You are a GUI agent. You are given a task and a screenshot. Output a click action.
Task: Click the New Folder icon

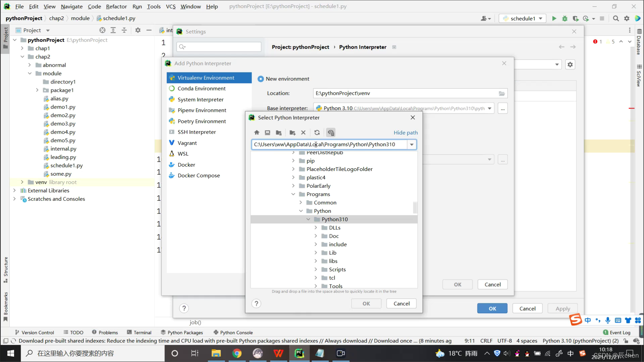[x=292, y=132]
